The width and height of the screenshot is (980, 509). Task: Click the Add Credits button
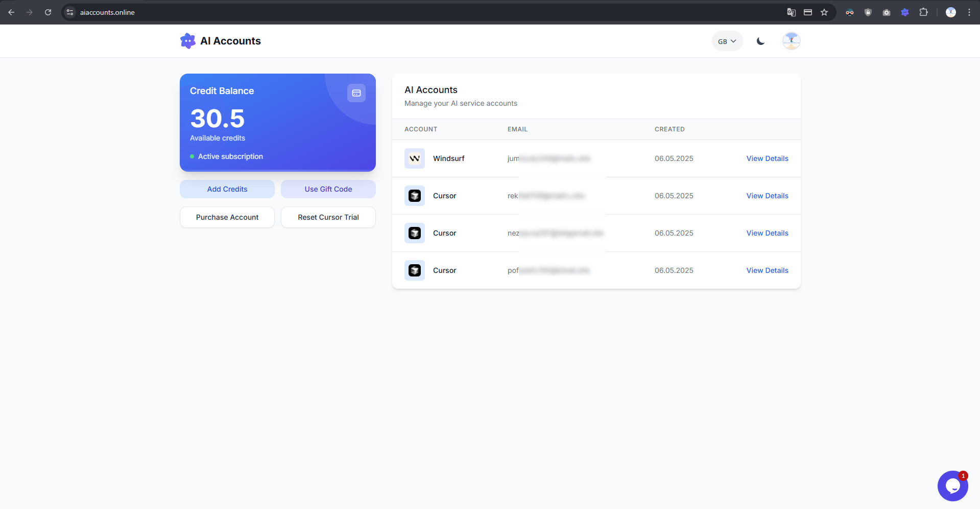pos(227,189)
